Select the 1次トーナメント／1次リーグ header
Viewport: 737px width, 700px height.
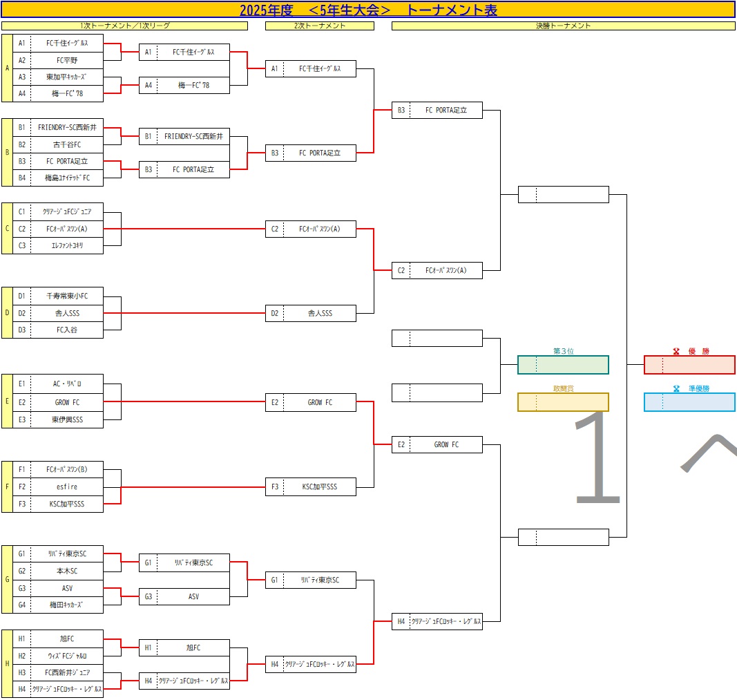tap(124, 26)
